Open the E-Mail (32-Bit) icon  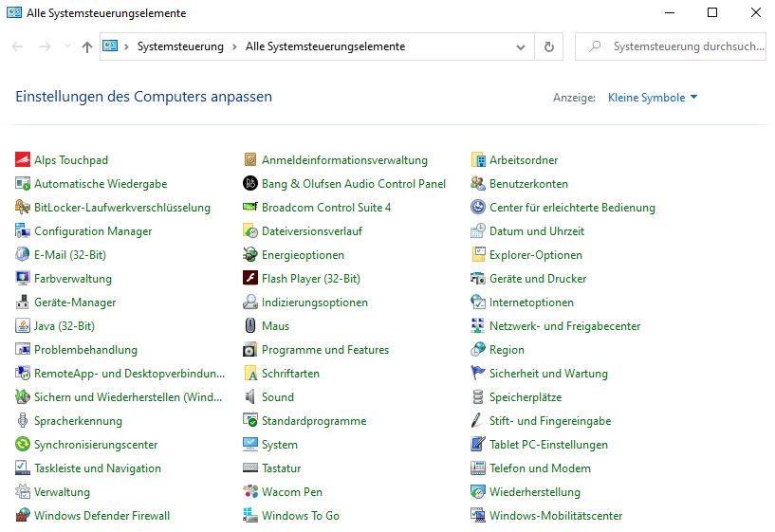(x=23, y=255)
